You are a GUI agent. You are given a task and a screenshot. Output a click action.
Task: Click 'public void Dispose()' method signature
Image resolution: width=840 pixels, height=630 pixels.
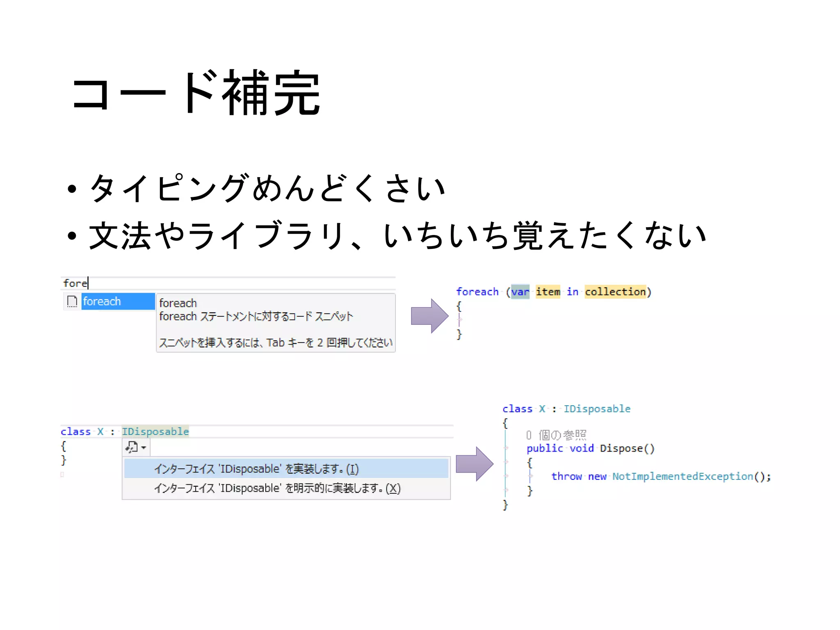click(591, 448)
